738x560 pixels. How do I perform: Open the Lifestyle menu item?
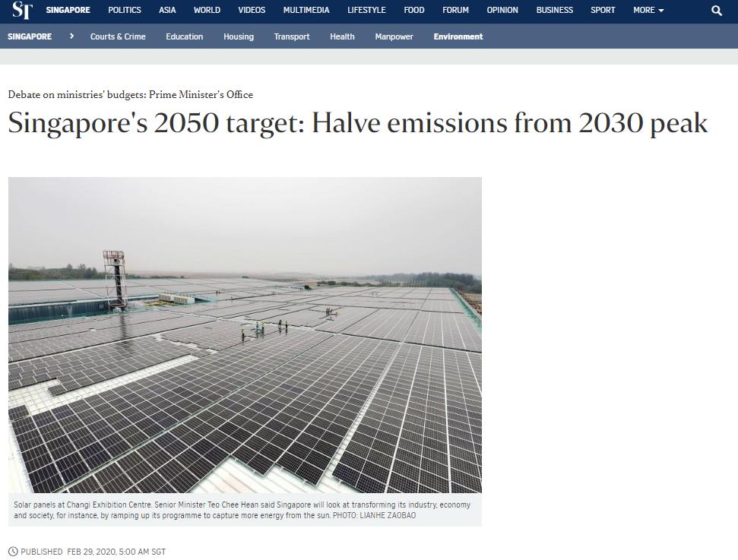coord(366,11)
